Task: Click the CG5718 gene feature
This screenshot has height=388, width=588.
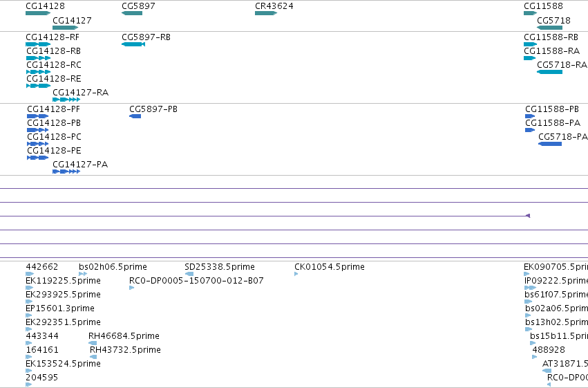Action: click(x=550, y=28)
